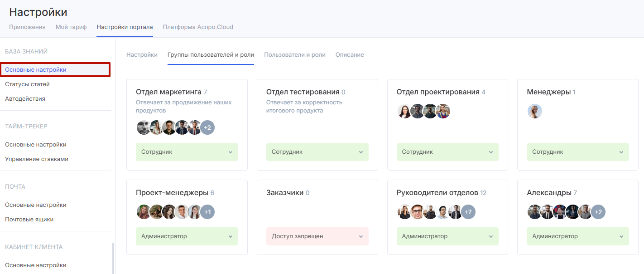Open Почтовые ящики settings link
The image size is (644, 274).
(x=29, y=220)
